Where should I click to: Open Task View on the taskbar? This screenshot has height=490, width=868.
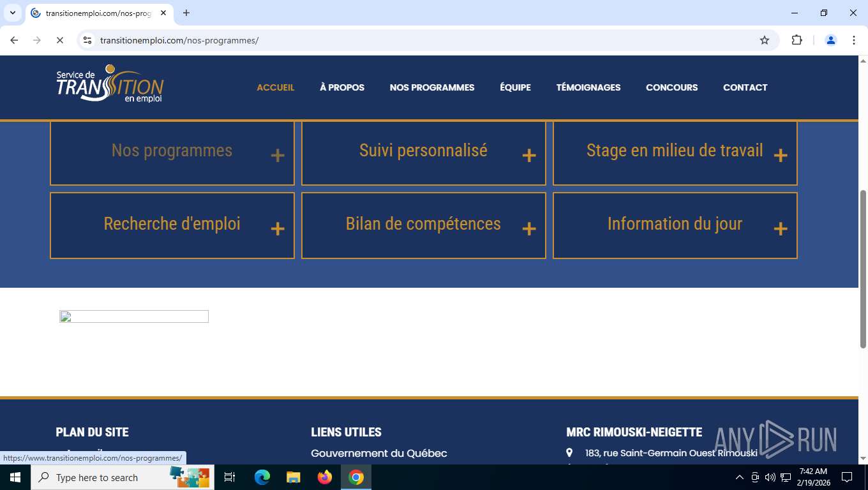(x=230, y=477)
